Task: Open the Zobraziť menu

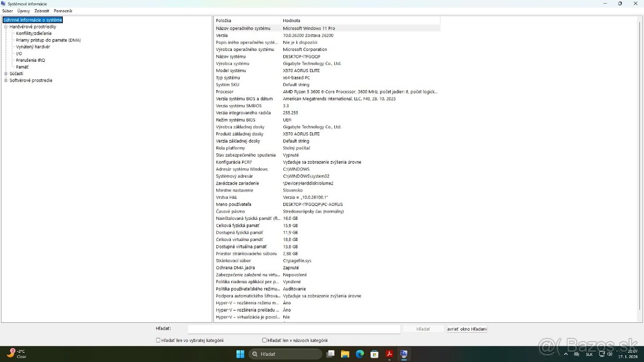Action: coord(41,10)
